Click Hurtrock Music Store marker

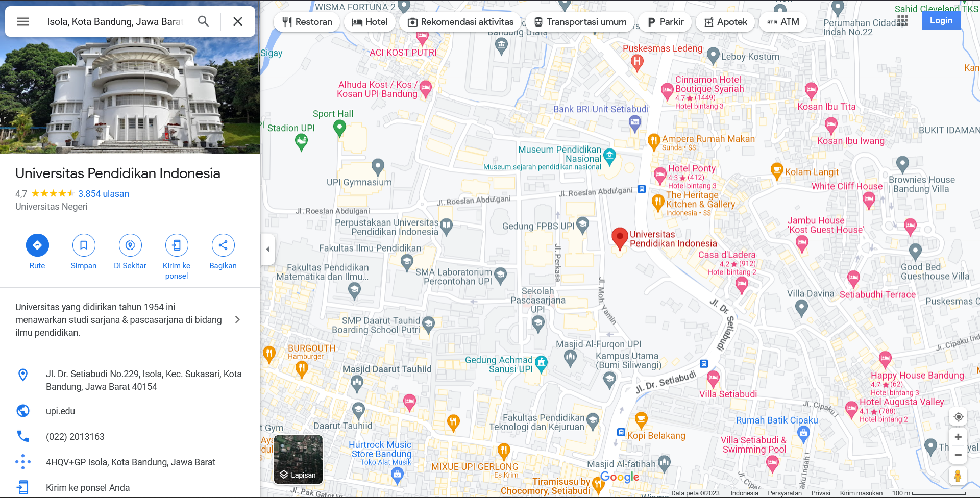(x=397, y=476)
